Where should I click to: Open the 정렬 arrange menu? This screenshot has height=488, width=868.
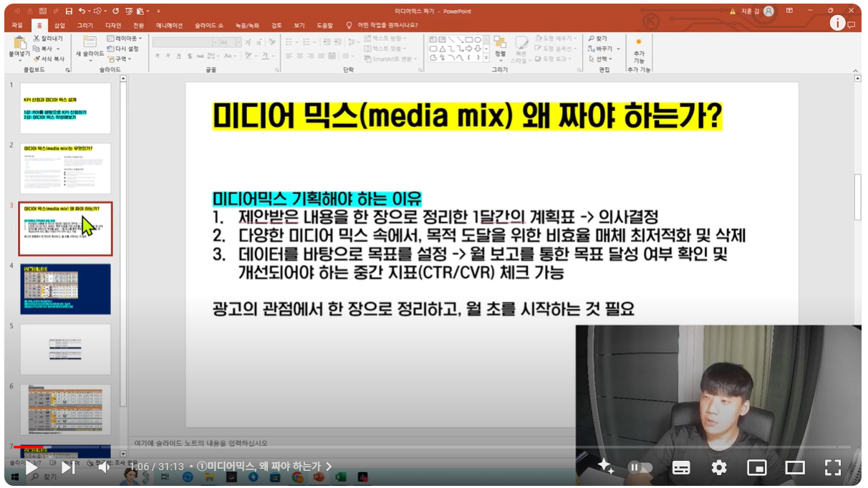(x=500, y=47)
